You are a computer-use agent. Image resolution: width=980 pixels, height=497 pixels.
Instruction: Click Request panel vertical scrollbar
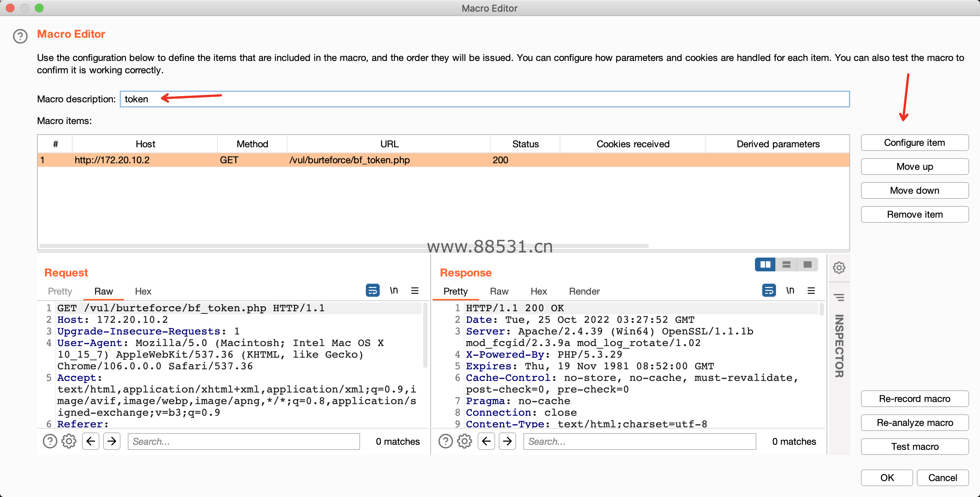coord(425,336)
